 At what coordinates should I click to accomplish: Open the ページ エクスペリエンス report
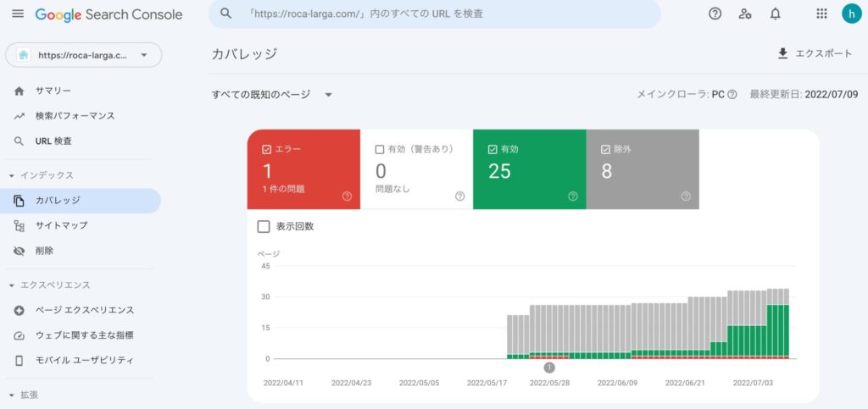[84, 311]
